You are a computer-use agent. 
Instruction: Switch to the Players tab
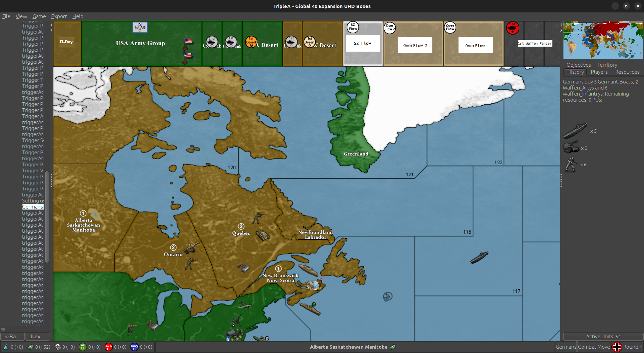click(x=599, y=72)
